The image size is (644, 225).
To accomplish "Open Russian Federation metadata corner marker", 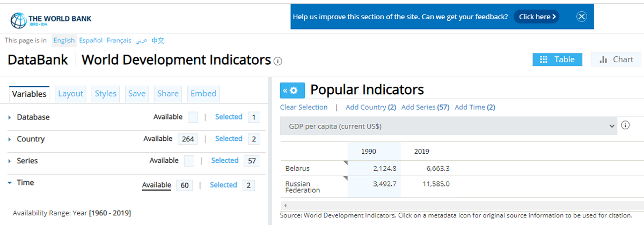I will [346, 178].
